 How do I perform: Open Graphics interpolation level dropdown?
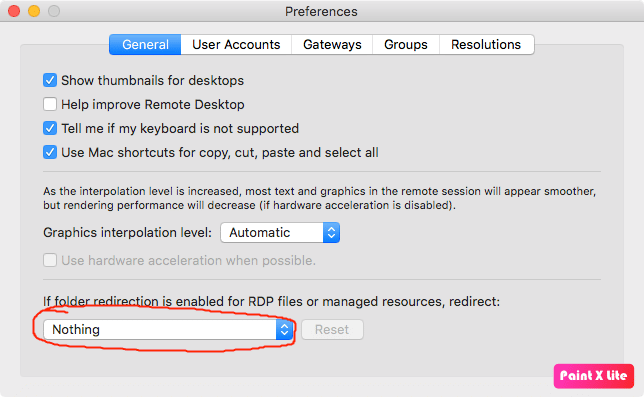coord(280,233)
